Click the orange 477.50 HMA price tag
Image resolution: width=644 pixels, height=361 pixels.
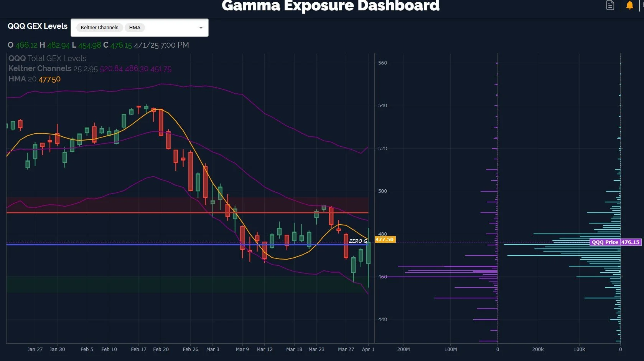pos(385,239)
